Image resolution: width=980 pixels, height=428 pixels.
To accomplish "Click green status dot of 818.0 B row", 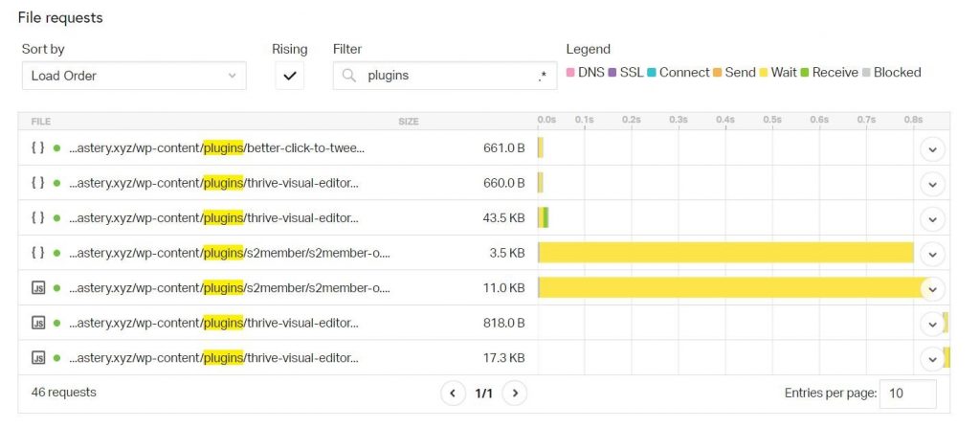I will pyautogui.click(x=56, y=324).
